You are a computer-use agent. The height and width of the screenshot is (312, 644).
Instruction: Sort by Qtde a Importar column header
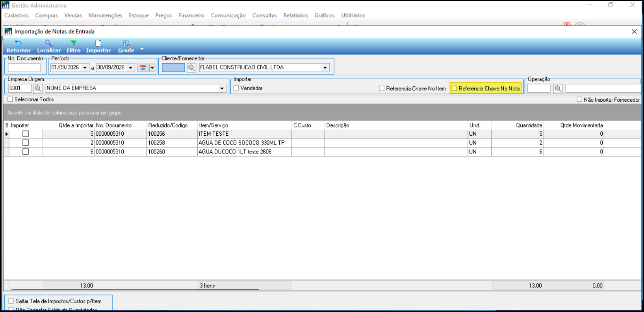pyautogui.click(x=68, y=125)
